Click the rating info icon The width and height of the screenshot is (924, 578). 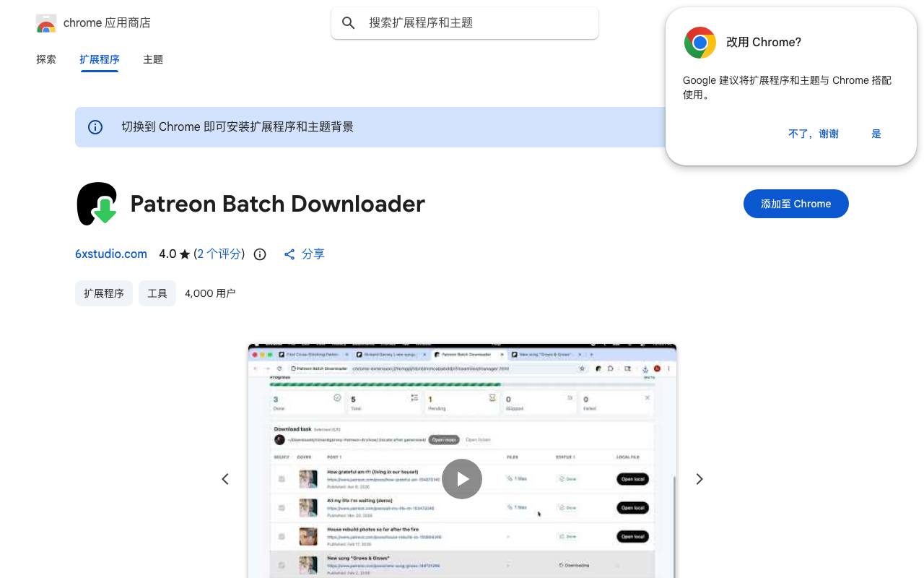260,254
